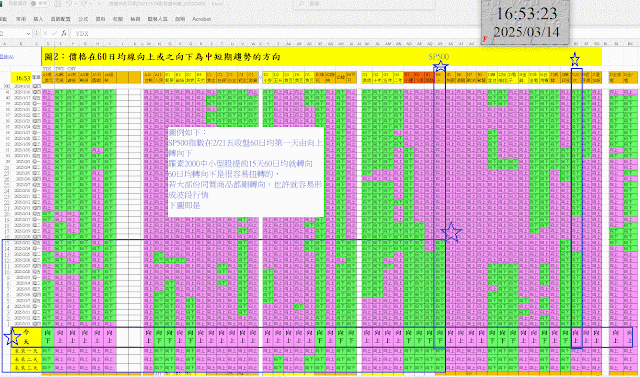Open the 說明 tab
This screenshot has height=377, width=640.
(180, 19)
